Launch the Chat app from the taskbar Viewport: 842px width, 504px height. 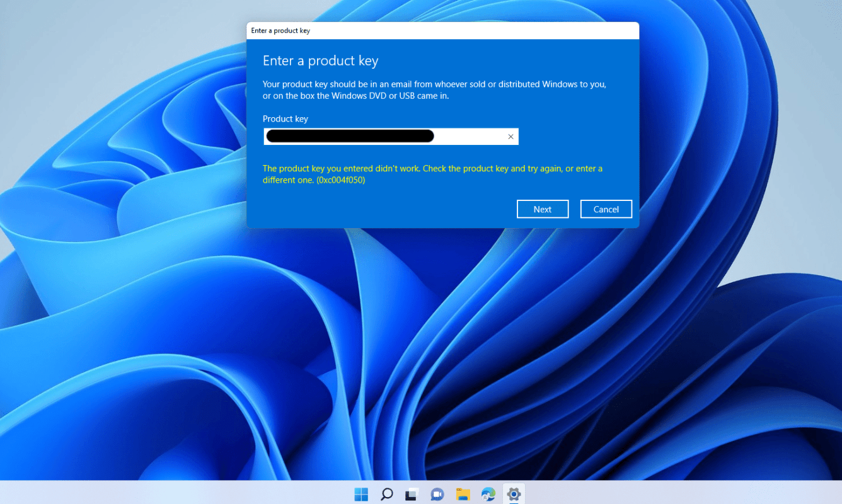point(437,495)
